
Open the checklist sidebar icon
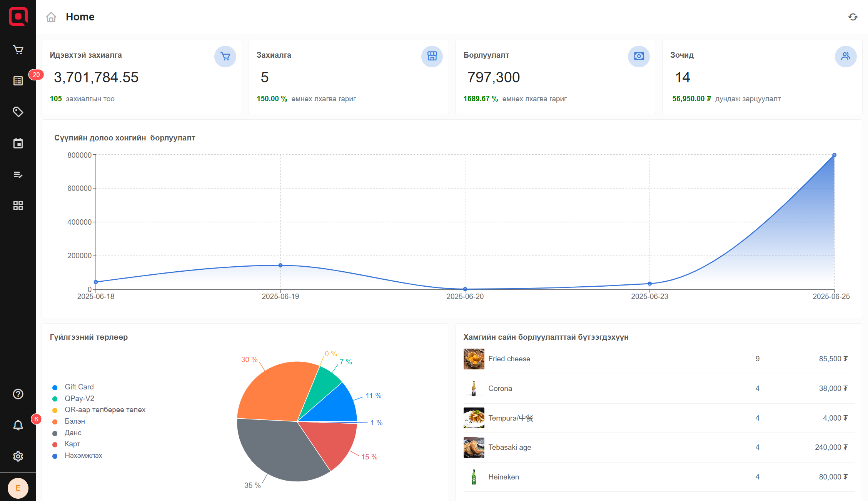click(18, 175)
